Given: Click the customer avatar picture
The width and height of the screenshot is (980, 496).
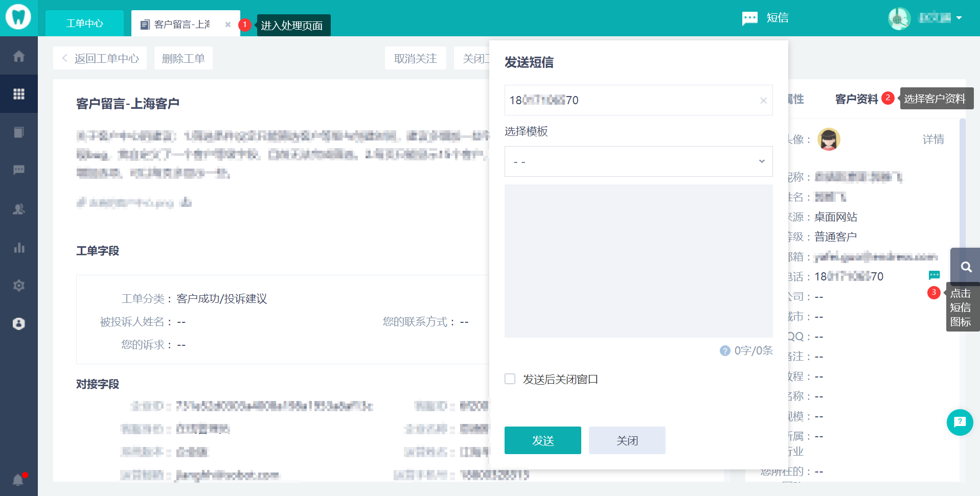Looking at the screenshot, I should click(x=829, y=139).
